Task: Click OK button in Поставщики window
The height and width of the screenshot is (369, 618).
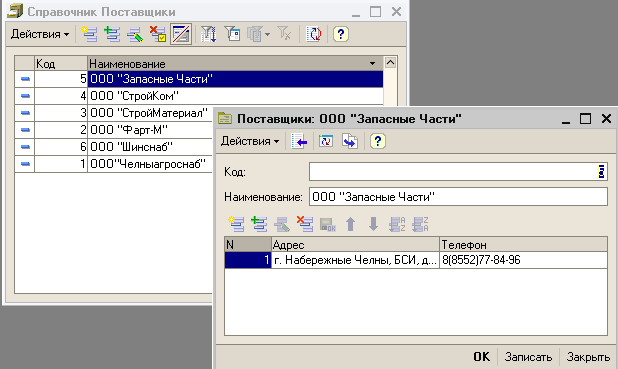Action: pos(482,357)
